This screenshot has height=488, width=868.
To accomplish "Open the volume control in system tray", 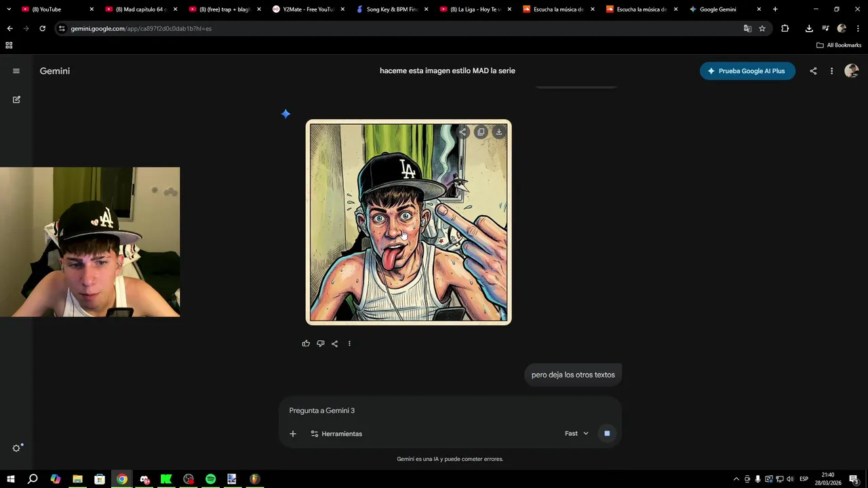I will click(x=790, y=479).
